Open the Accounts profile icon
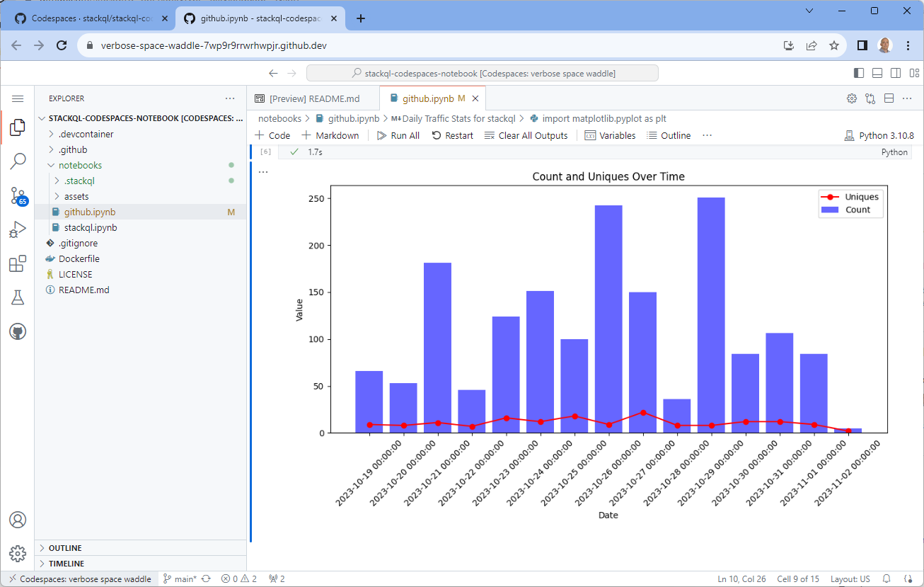 coord(18,520)
